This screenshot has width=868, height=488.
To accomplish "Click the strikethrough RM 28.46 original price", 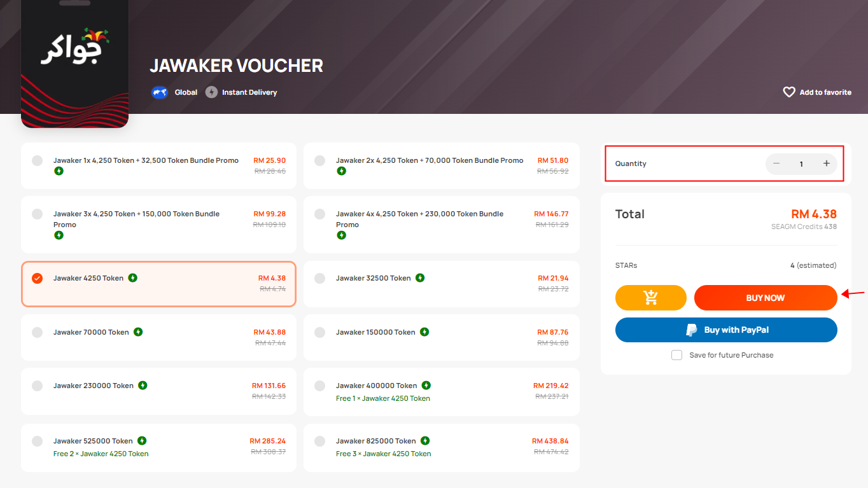I will (270, 171).
